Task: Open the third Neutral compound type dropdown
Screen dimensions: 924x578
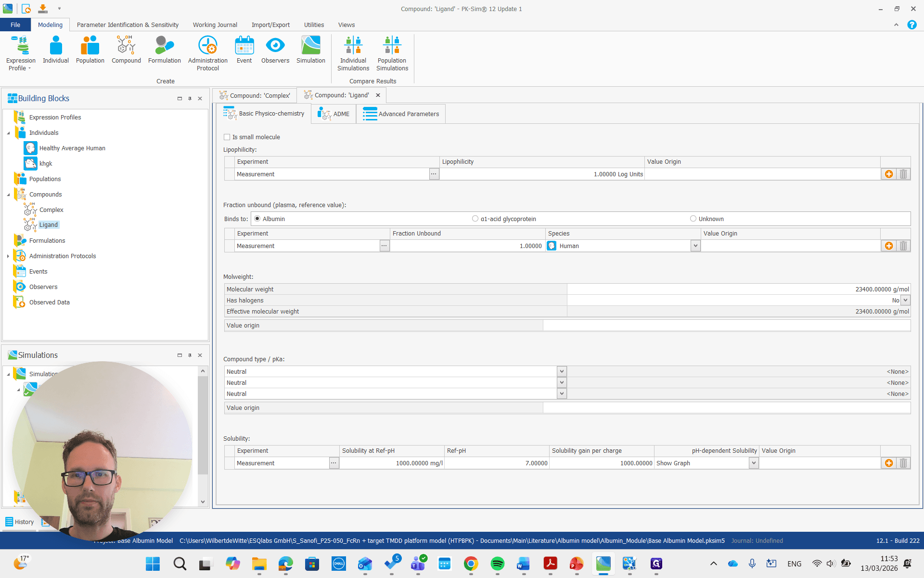Action: coord(562,394)
